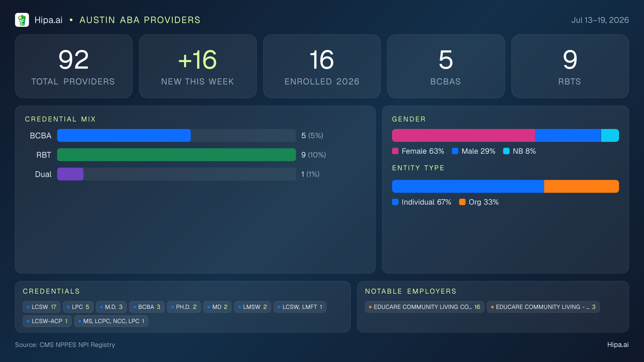This screenshot has height=362, width=644.
Task: Click the Total Providers 92 card
Action: click(x=74, y=66)
